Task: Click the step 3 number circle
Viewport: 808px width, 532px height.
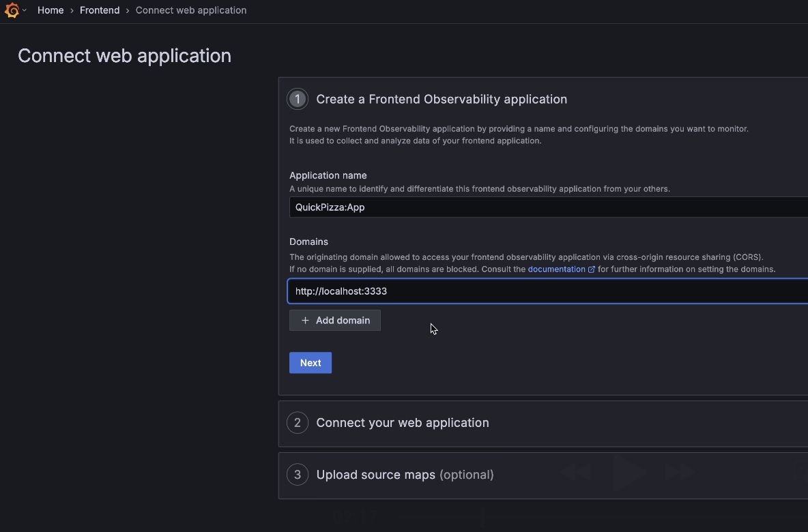Action: pyautogui.click(x=298, y=475)
